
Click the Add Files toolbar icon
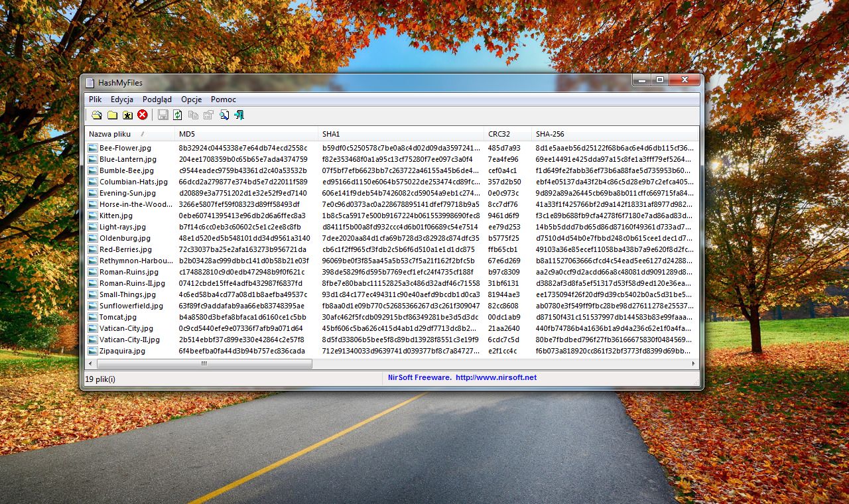pos(97,115)
